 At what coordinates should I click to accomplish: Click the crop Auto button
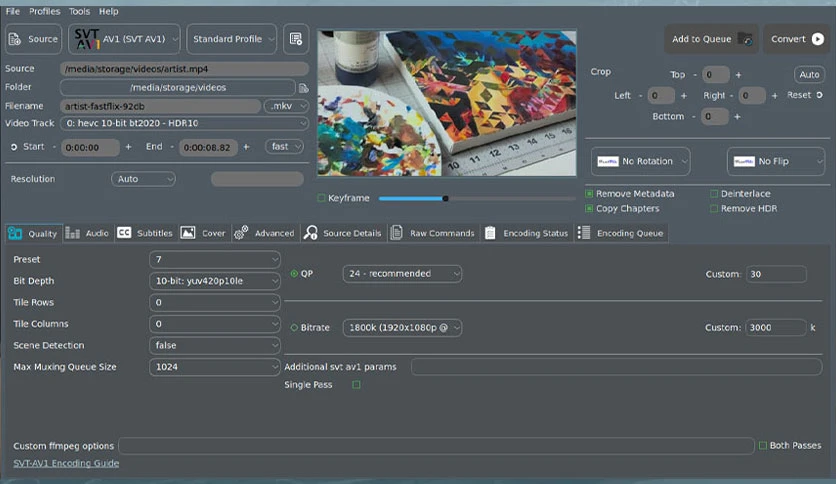point(809,75)
